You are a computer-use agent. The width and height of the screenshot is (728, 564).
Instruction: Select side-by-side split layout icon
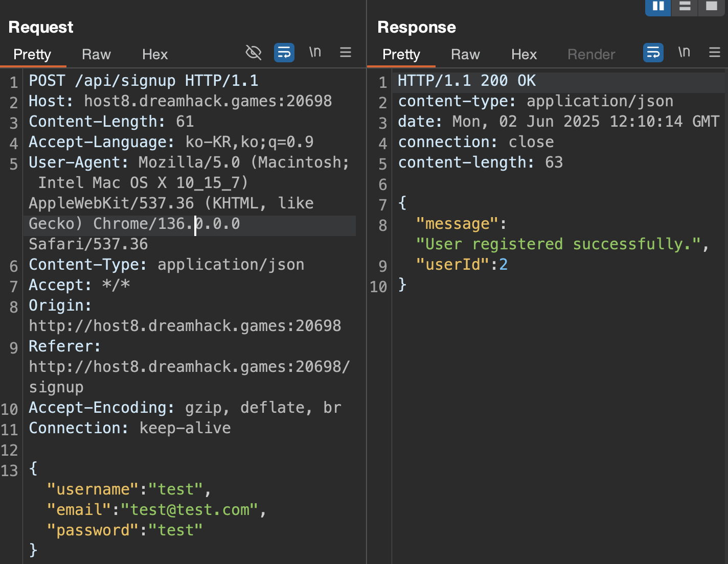[658, 7]
